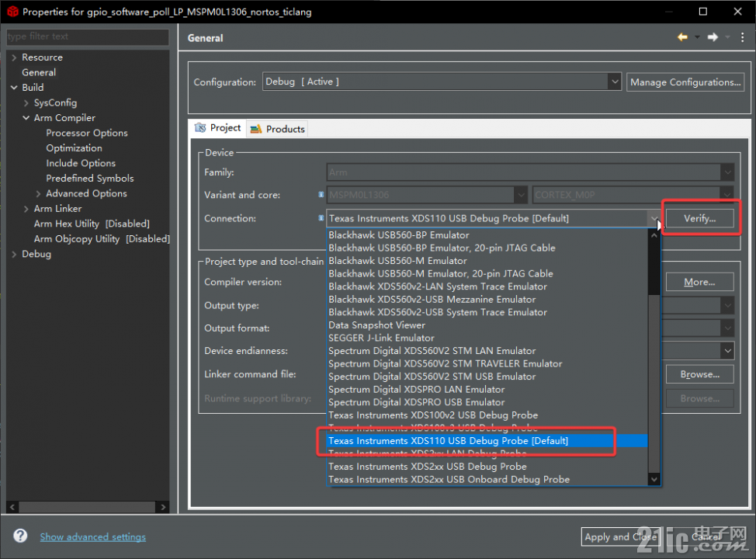The image size is (756, 559).
Task: Expand the Advanced Options node
Action: point(38,193)
